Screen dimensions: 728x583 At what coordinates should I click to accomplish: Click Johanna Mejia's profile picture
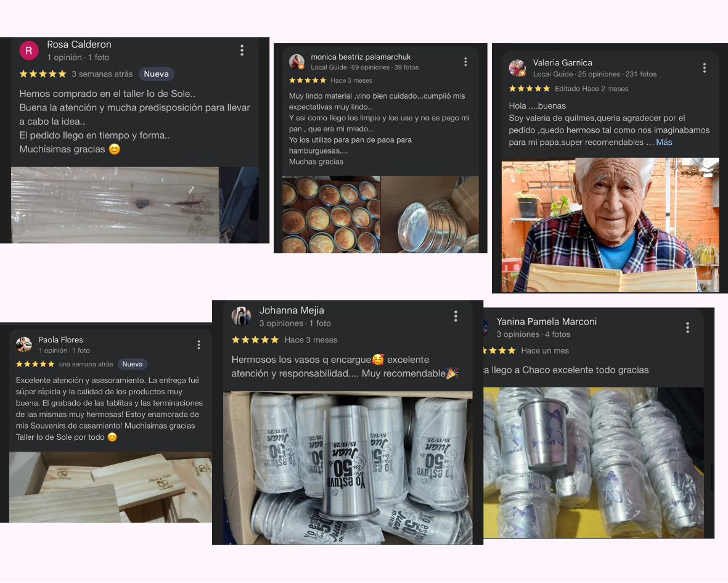click(x=242, y=316)
